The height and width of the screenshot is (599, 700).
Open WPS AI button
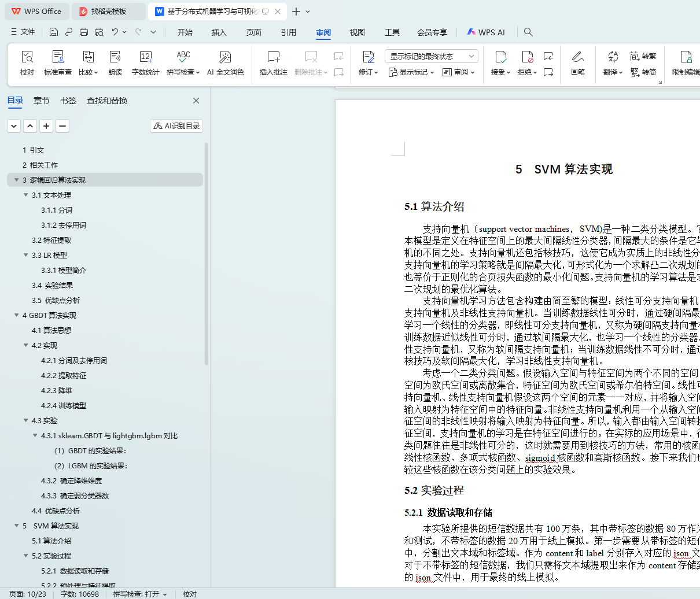(486, 32)
